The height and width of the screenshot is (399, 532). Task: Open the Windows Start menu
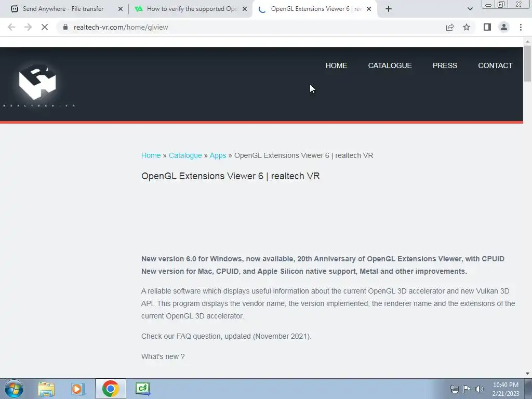click(x=14, y=389)
